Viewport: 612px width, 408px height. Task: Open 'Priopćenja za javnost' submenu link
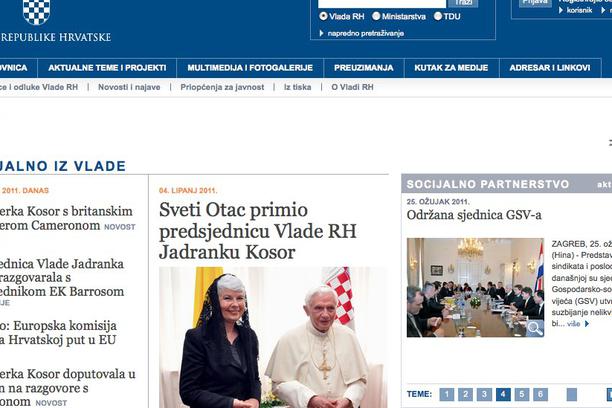point(222,87)
